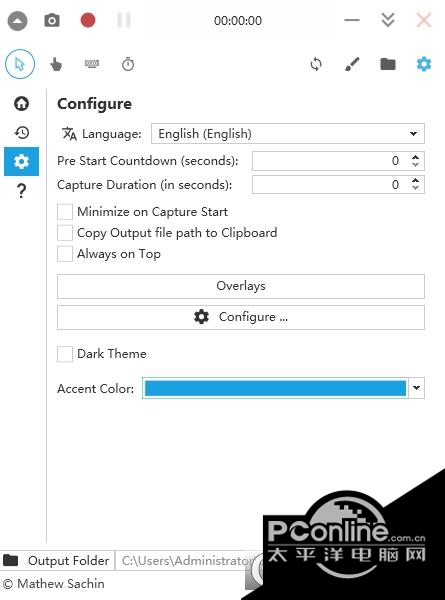Click the stopwatch timer icon
Image resolution: width=445 pixels, height=600 pixels.
(128, 64)
